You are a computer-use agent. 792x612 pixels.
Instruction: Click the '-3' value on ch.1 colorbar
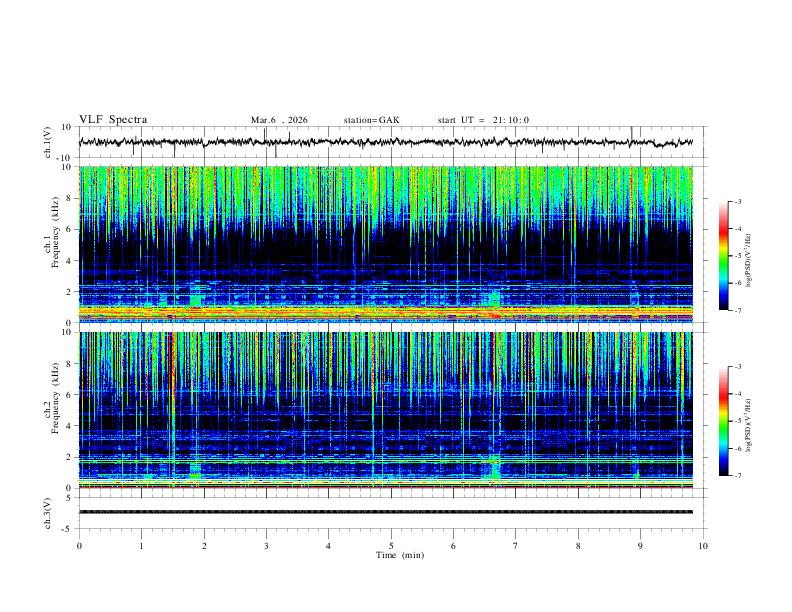coord(737,201)
